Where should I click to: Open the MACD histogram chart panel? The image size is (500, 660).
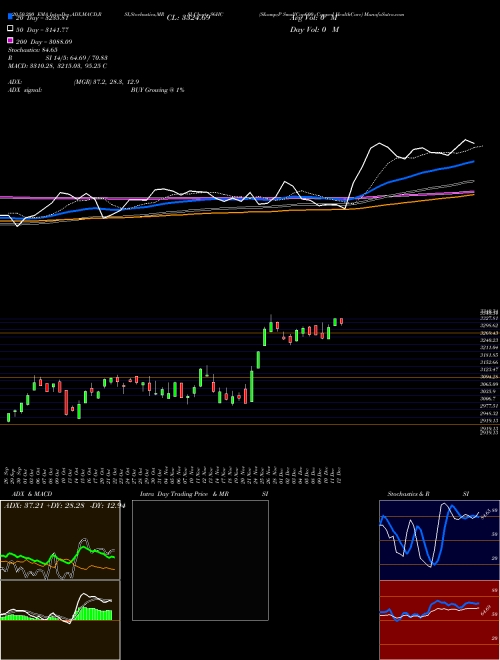tap(60, 620)
